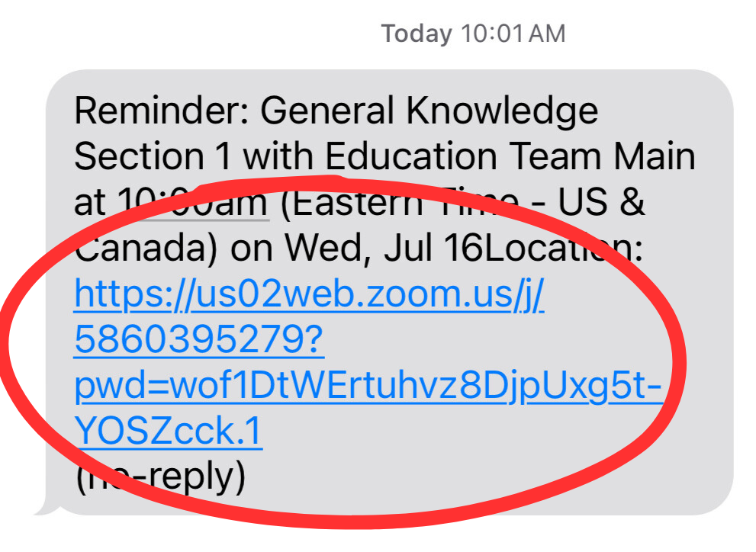
Task: Tap the word Reminder in the message
Action: coord(161,111)
